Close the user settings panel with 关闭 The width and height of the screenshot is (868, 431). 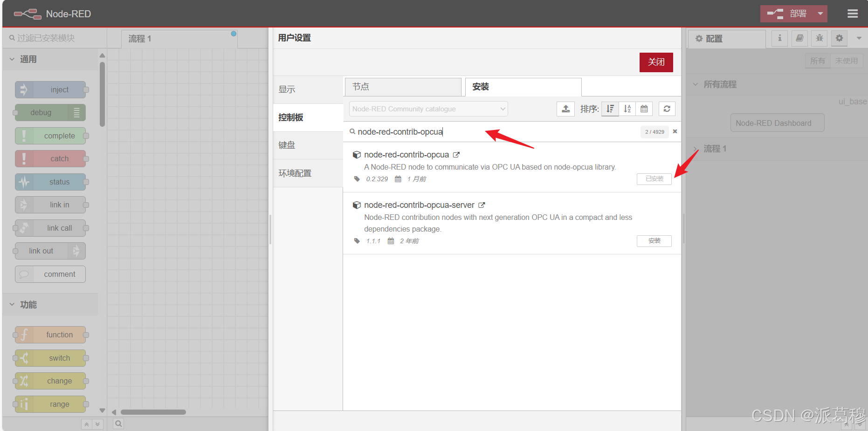[x=656, y=62]
